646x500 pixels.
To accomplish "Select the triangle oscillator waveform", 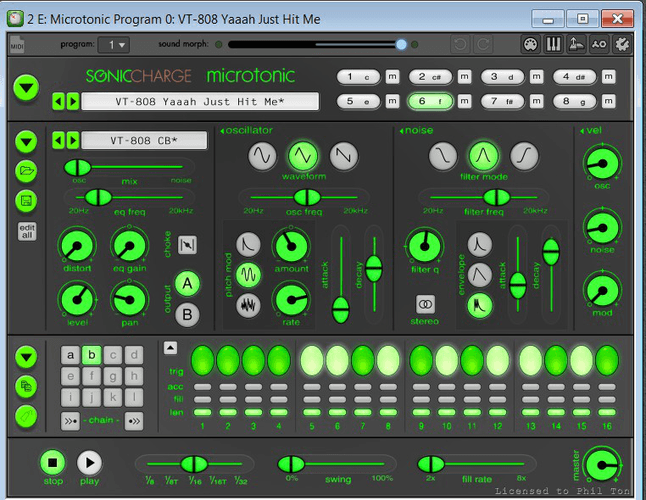I will (303, 156).
